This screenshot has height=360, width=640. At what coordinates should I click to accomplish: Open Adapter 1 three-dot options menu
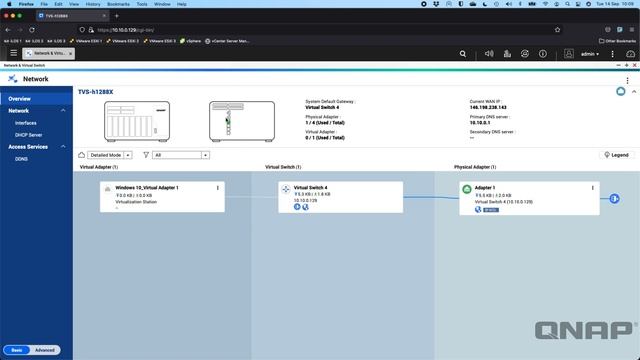593,188
